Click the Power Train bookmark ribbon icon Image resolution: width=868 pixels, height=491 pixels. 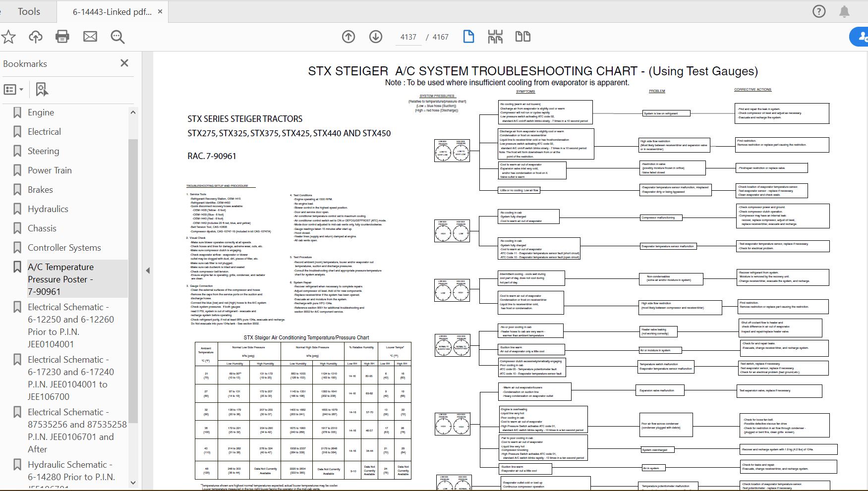pyautogui.click(x=17, y=170)
